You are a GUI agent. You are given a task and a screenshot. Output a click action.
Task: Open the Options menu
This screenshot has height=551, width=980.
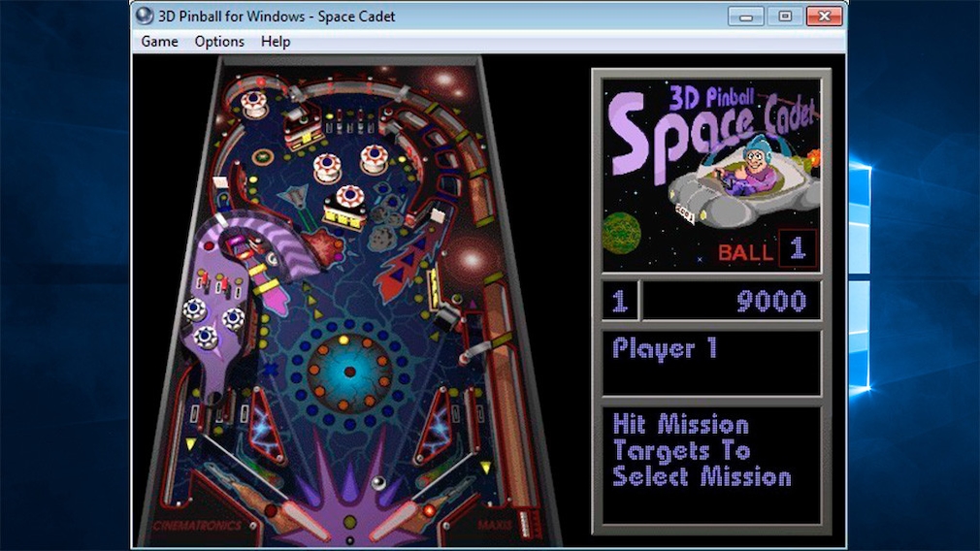(x=219, y=42)
